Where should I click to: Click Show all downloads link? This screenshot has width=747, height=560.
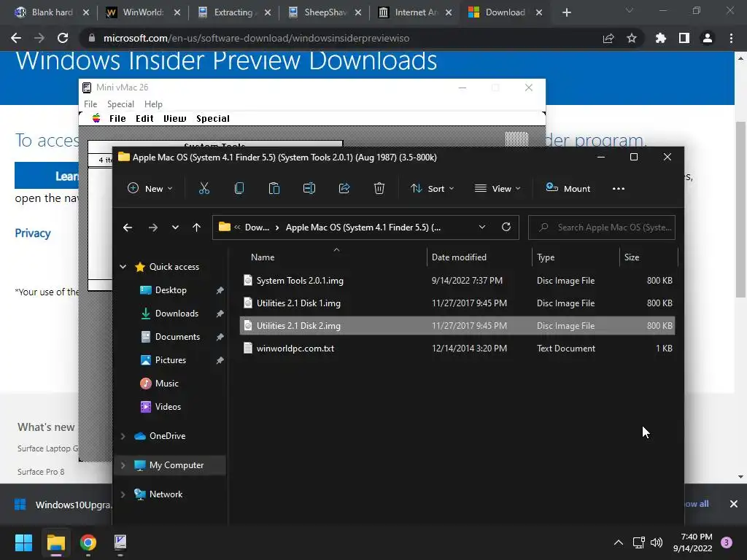tap(697, 504)
